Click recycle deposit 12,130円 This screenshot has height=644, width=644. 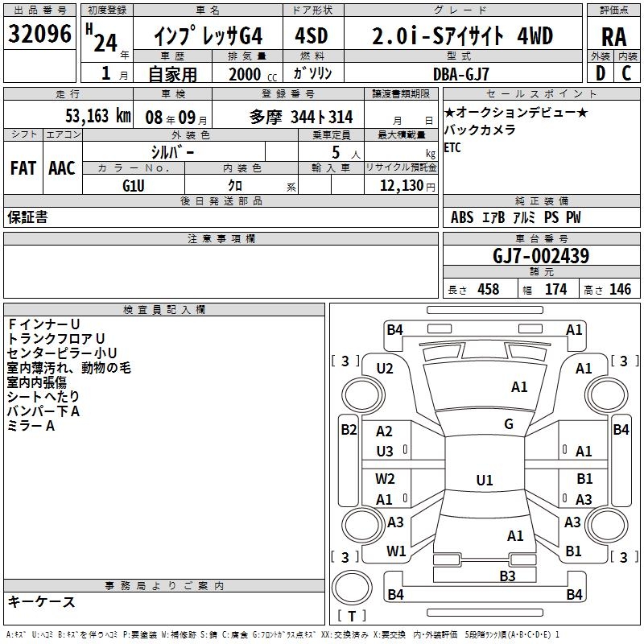point(407,186)
